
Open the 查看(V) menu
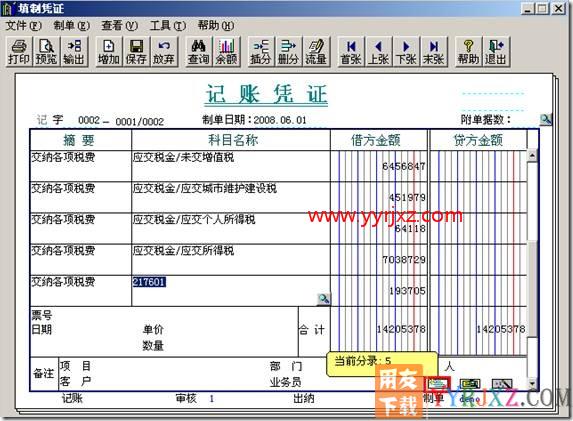[119, 26]
